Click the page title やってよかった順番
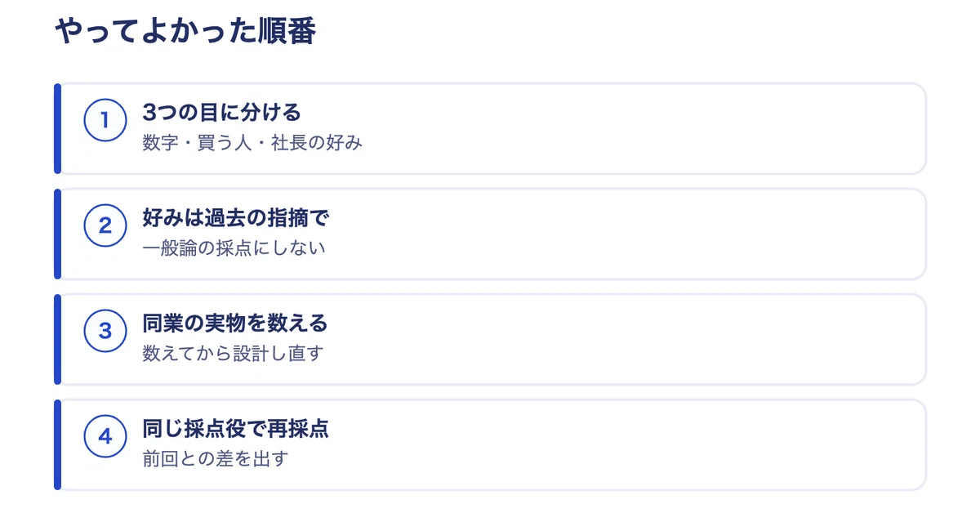The image size is (980, 522). [x=185, y=32]
